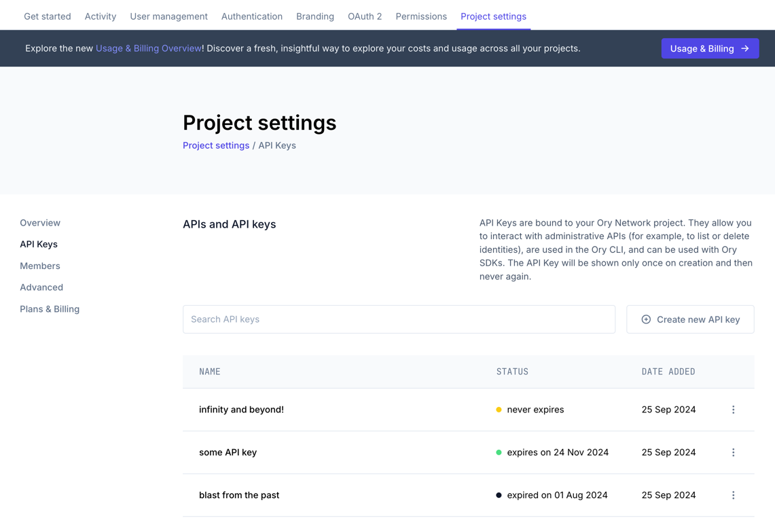The height and width of the screenshot is (532, 775).
Task: Click the yellow status dot for never expires
Action: [x=500, y=410]
